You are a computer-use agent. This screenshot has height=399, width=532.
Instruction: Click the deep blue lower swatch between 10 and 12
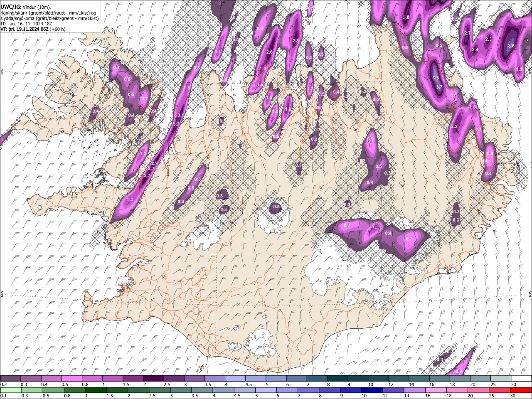point(372,390)
